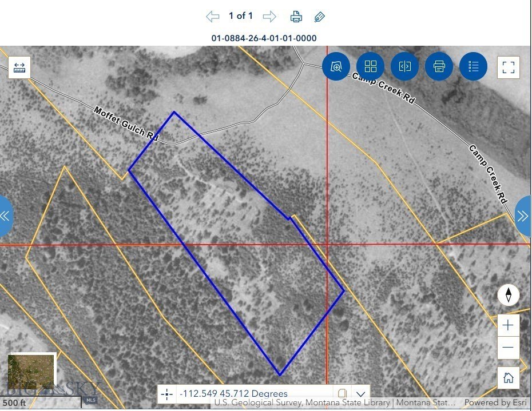532x411 pixels.
Task: Zoom in with the plus button
Action: (508, 326)
